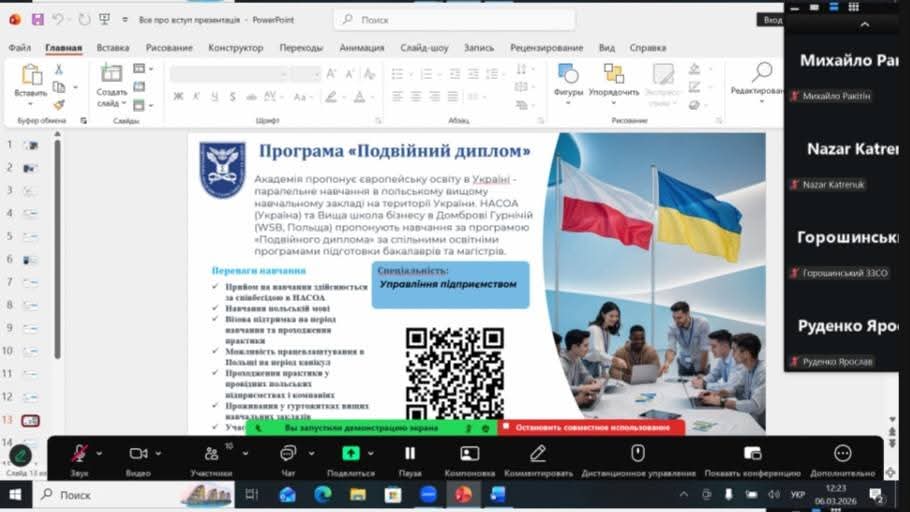Image resolution: width=910 pixels, height=512 pixels.
Task: Open the Участники participants panel
Action: [x=211, y=455]
